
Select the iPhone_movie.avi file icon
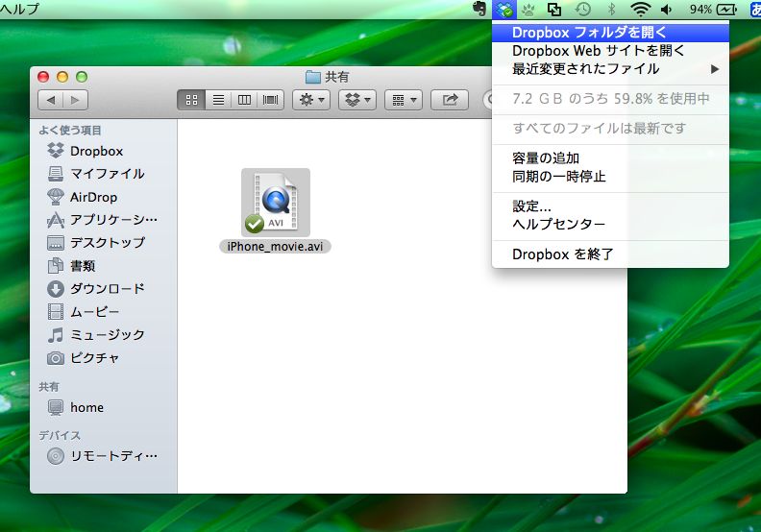[275, 203]
